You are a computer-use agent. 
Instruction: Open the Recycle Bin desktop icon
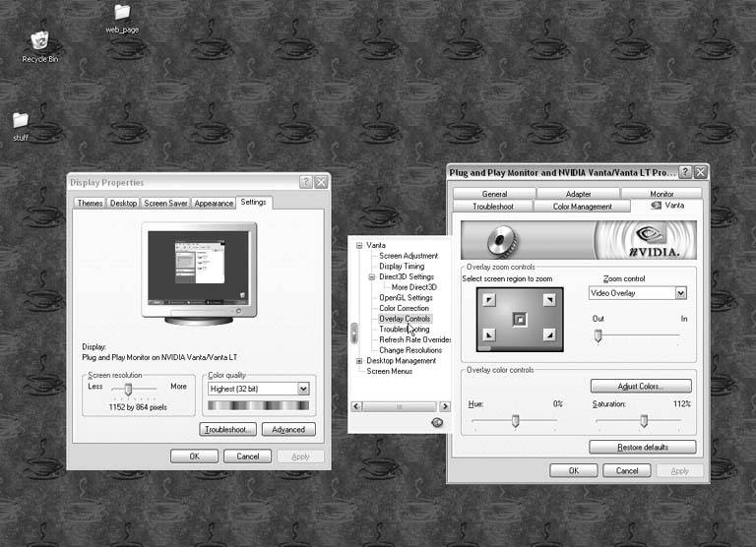click(39, 41)
